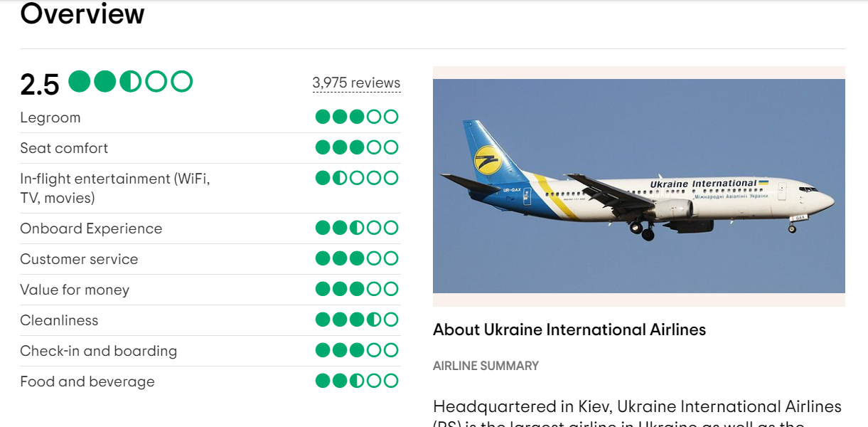868x427 pixels.
Task: Click the Onboard Experience label
Action: pos(91,228)
